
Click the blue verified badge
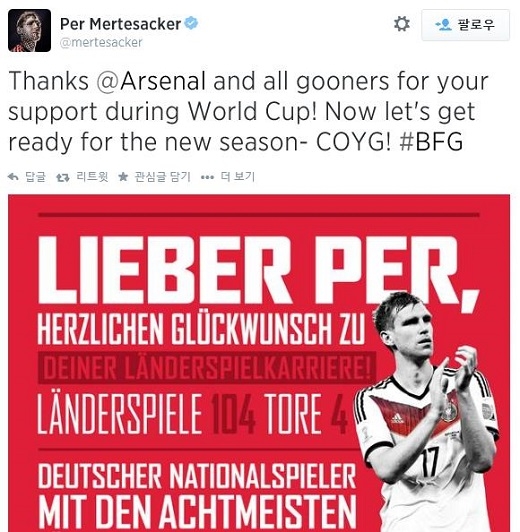[191, 23]
